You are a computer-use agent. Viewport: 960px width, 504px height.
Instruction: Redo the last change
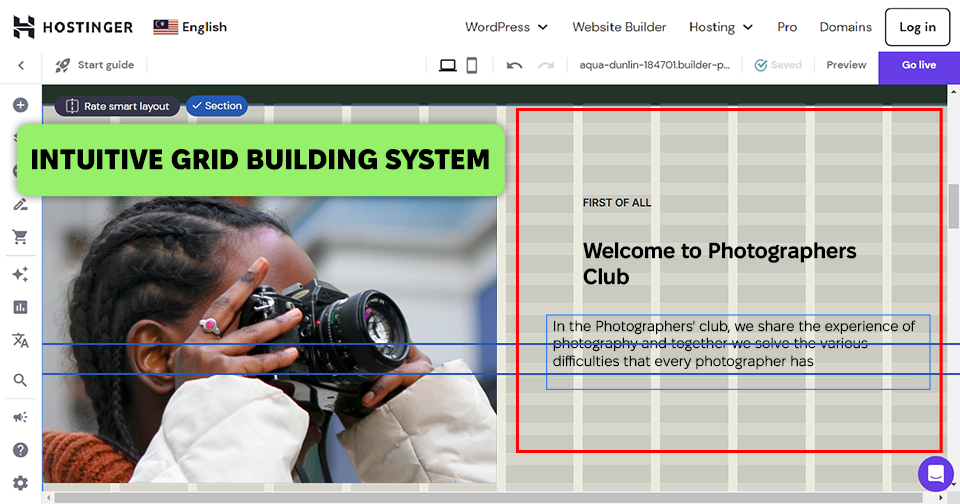546,65
